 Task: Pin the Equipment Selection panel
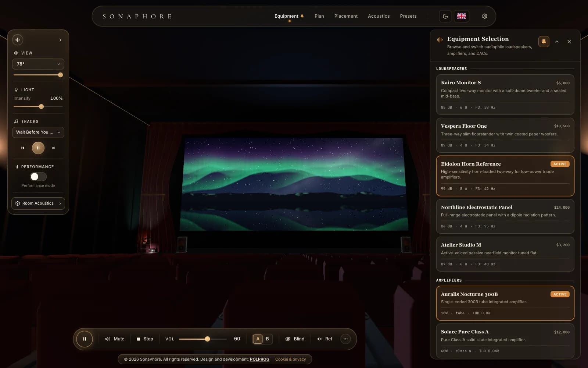coord(544,42)
